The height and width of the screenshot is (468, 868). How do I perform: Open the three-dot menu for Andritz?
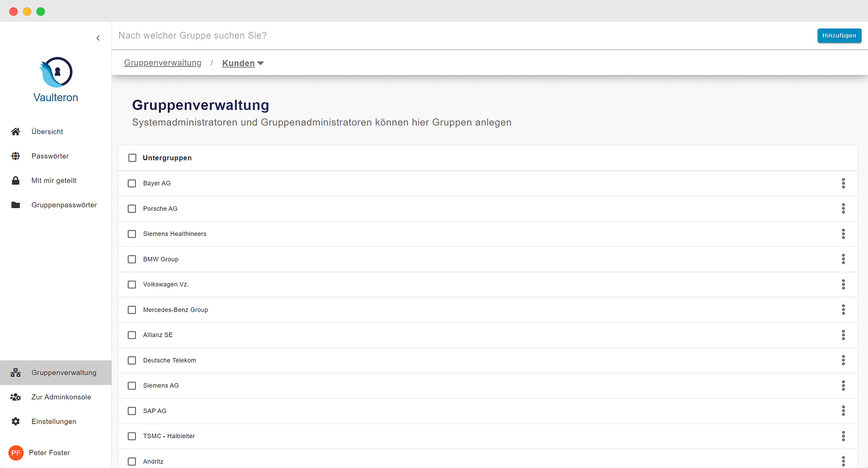pos(843,461)
